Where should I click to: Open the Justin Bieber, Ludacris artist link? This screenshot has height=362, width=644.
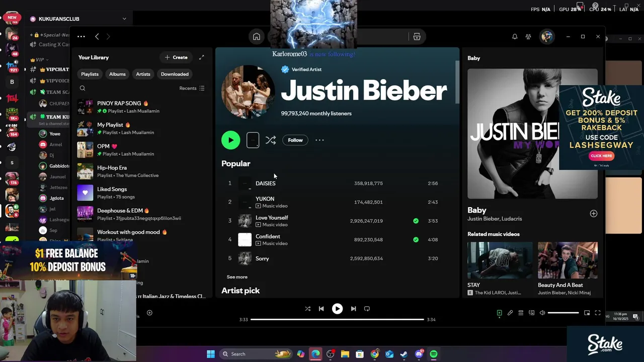coord(495,219)
